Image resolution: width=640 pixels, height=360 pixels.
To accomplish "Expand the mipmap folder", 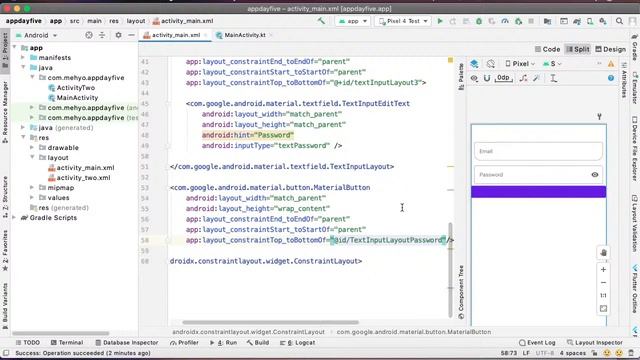I will [x=32, y=187].
